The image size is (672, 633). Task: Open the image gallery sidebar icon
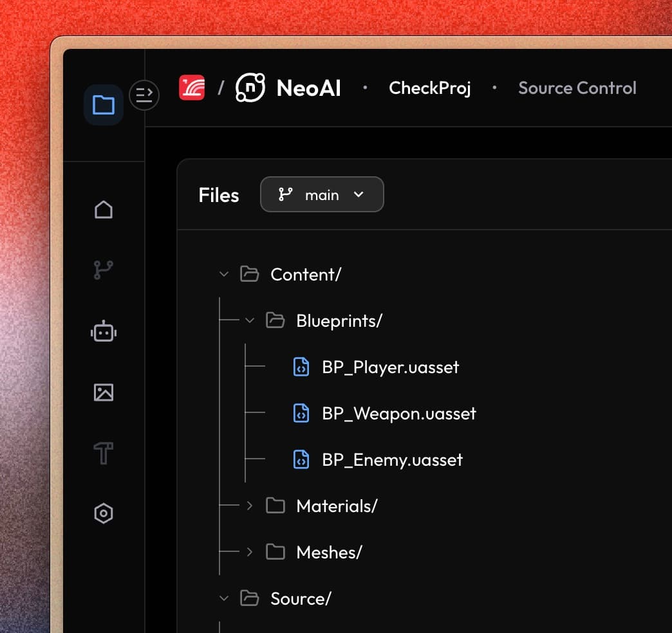103,392
